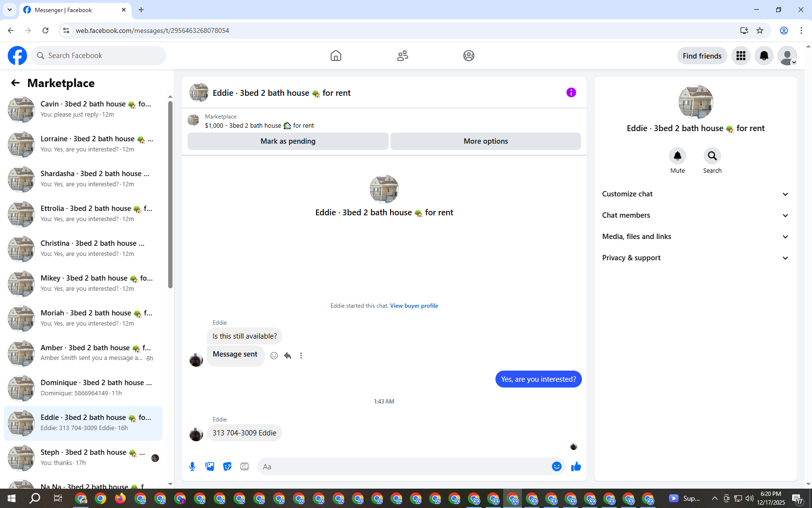Select the 'Yes, are you interested?' message bubble
The image size is (812, 508).
point(538,379)
